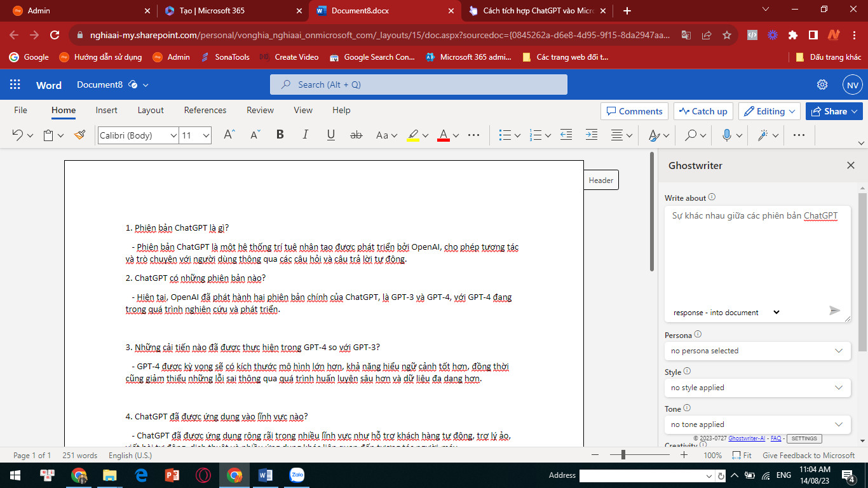Expand the Tone dropdown
The image size is (868, 488).
(757, 424)
